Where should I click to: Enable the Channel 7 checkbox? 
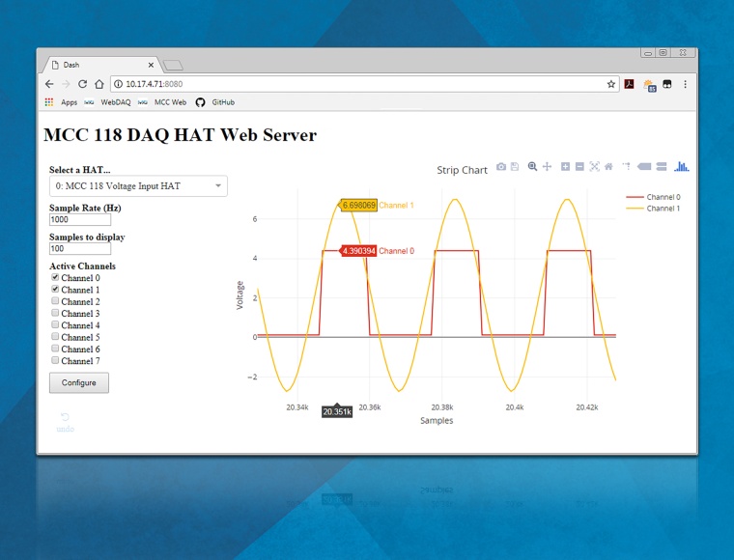55,360
